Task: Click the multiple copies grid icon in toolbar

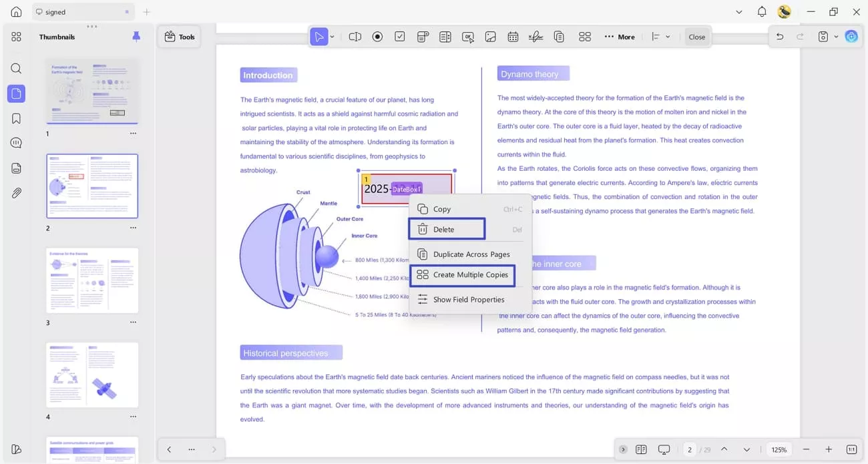Action: pyautogui.click(x=585, y=37)
